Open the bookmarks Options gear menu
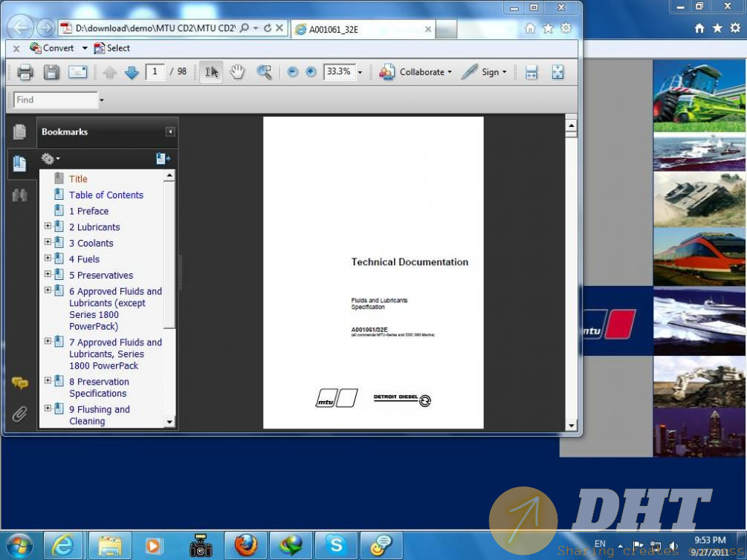The image size is (747, 560). pos(50,159)
